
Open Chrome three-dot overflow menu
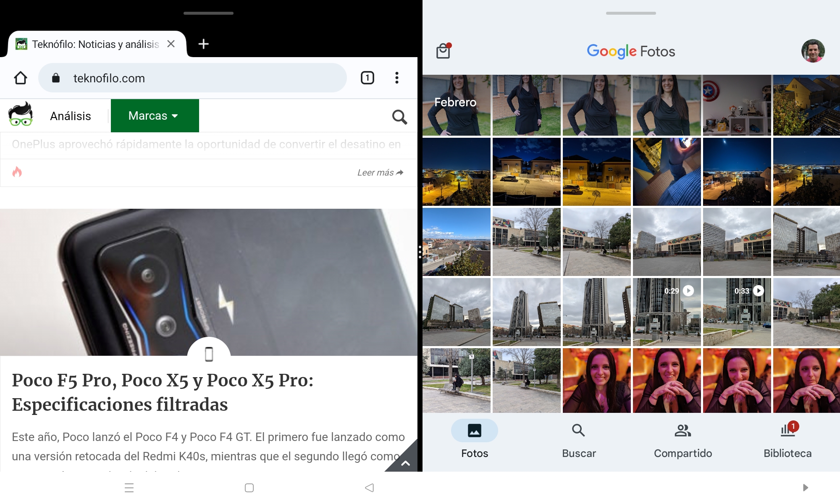click(x=396, y=78)
